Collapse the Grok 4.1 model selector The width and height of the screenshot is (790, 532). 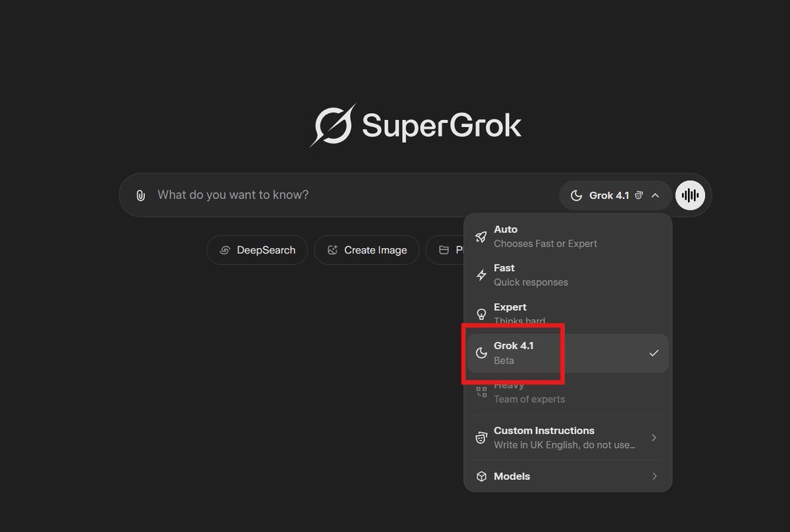click(x=616, y=196)
